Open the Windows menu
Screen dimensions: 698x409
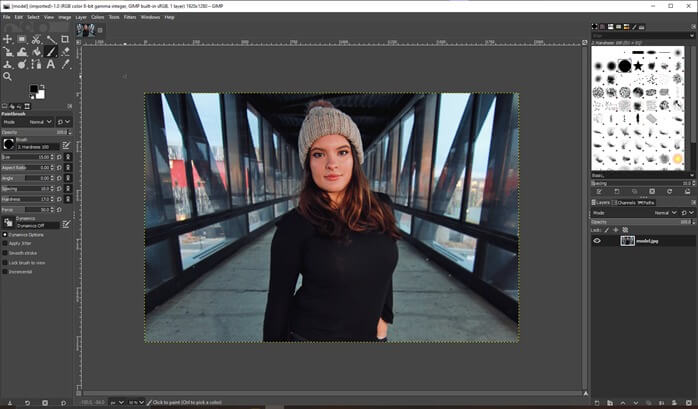(150, 17)
